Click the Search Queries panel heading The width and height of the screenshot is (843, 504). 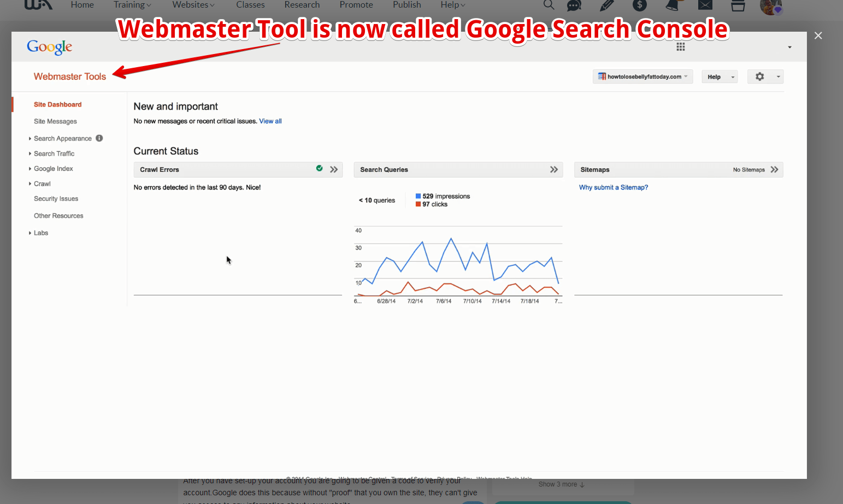[x=384, y=170]
